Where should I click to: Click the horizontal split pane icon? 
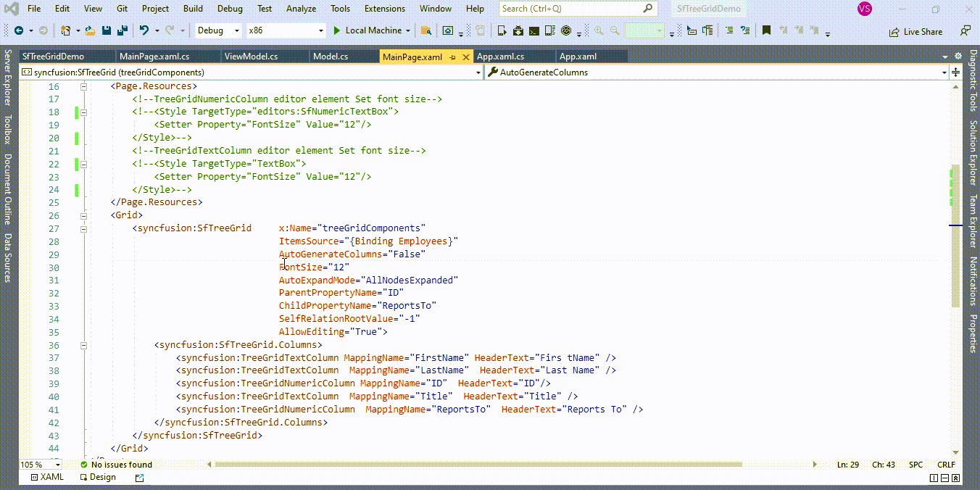click(944, 478)
